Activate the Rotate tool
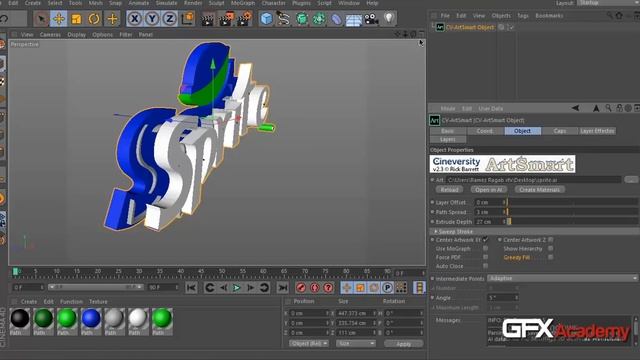640x360 pixels. [94, 19]
